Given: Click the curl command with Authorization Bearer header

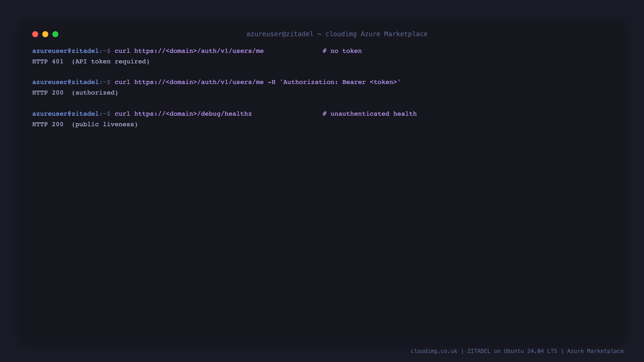Looking at the screenshot, I should [258, 82].
